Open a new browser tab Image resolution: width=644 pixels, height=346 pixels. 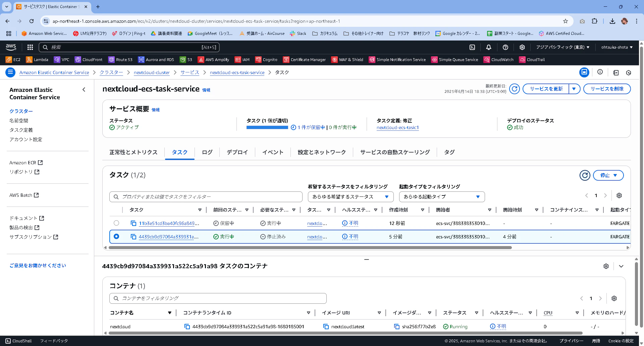pos(98,7)
